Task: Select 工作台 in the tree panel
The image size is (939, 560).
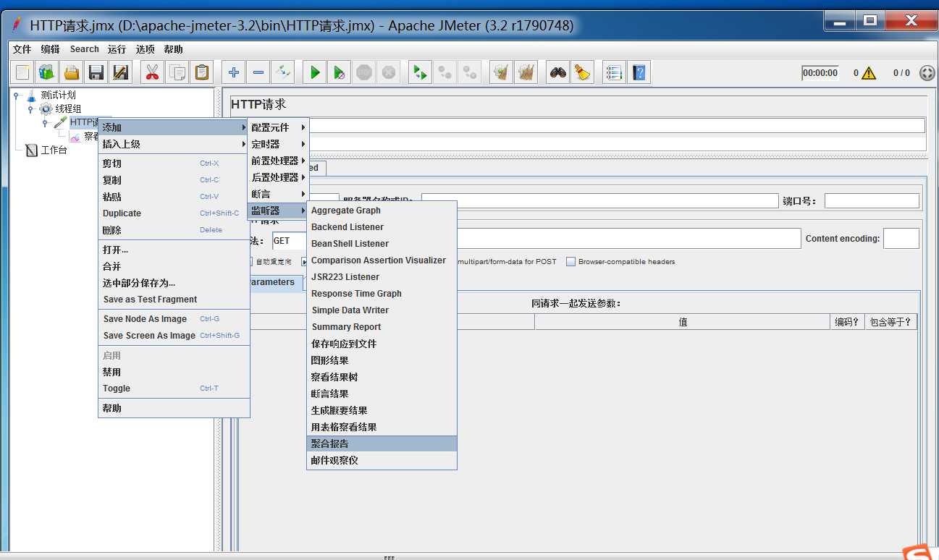Action: [53, 150]
